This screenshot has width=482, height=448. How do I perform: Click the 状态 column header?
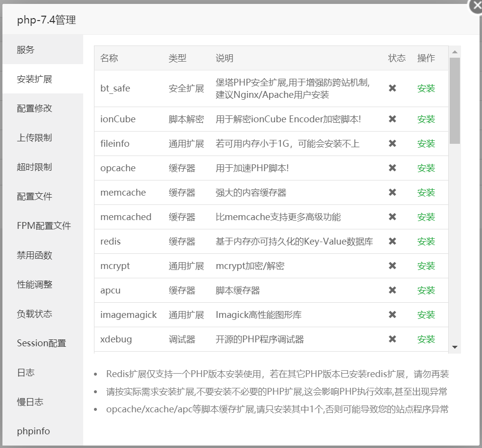coord(397,58)
